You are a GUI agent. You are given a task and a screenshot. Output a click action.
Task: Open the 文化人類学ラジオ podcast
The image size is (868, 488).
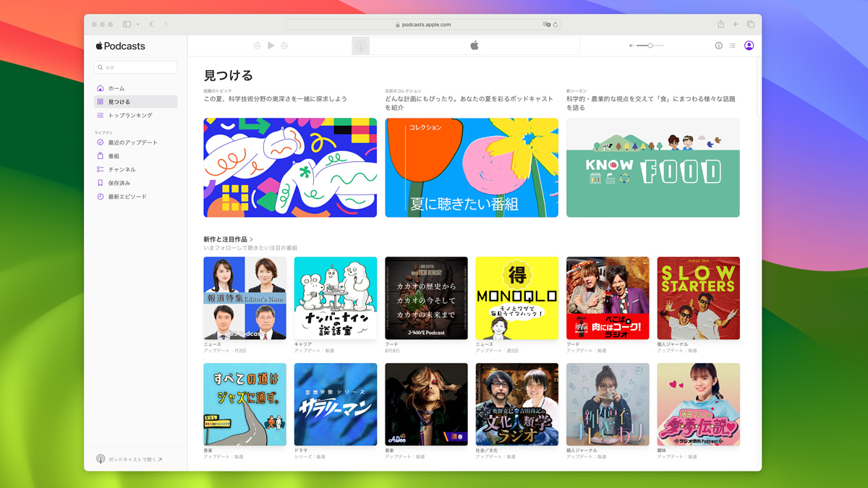click(x=517, y=405)
